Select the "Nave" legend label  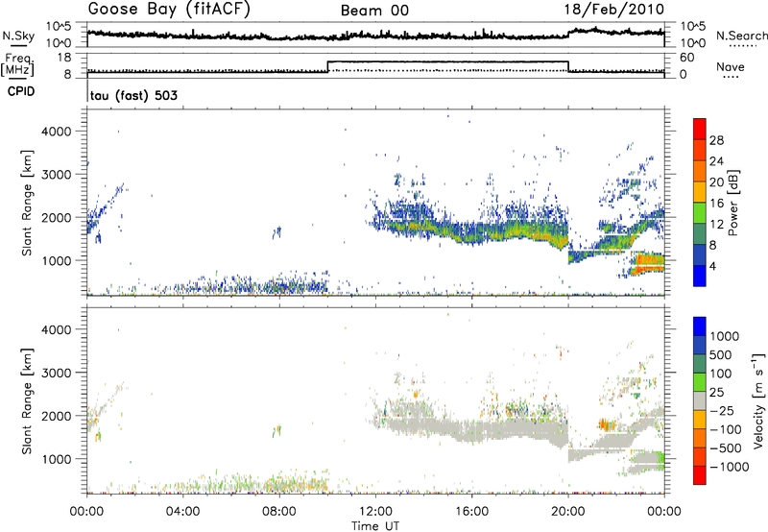731,67
